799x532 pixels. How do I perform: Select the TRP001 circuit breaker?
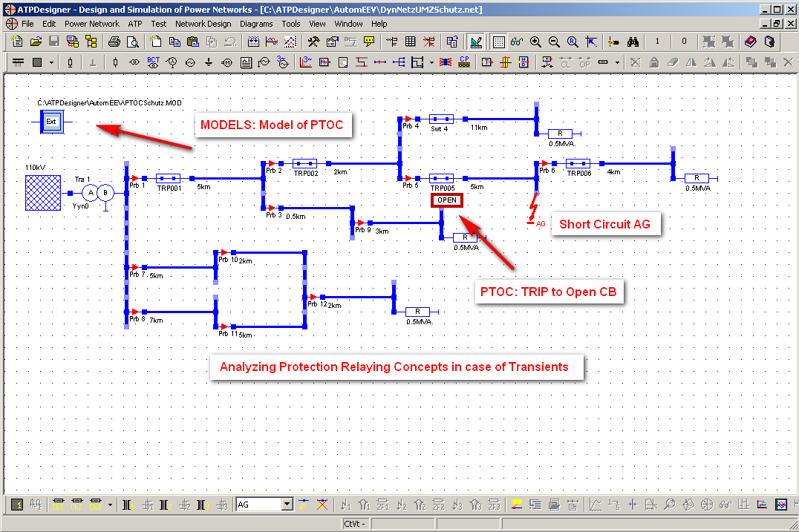(168, 178)
